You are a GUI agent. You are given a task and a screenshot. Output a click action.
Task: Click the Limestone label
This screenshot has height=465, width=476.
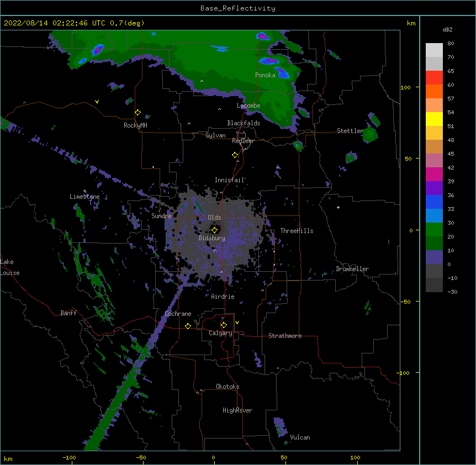point(84,197)
